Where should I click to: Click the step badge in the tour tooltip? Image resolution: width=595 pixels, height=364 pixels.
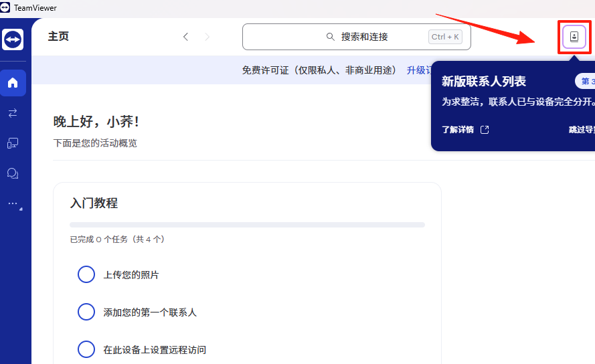tap(585, 81)
